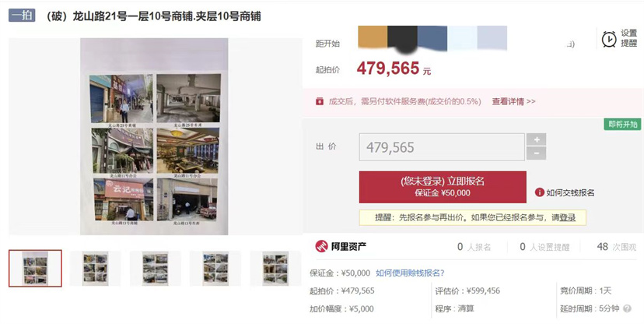Click the 请登录 link in the reminder
Image resolution: width=644 pixels, height=324 pixels.
(563, 218)
